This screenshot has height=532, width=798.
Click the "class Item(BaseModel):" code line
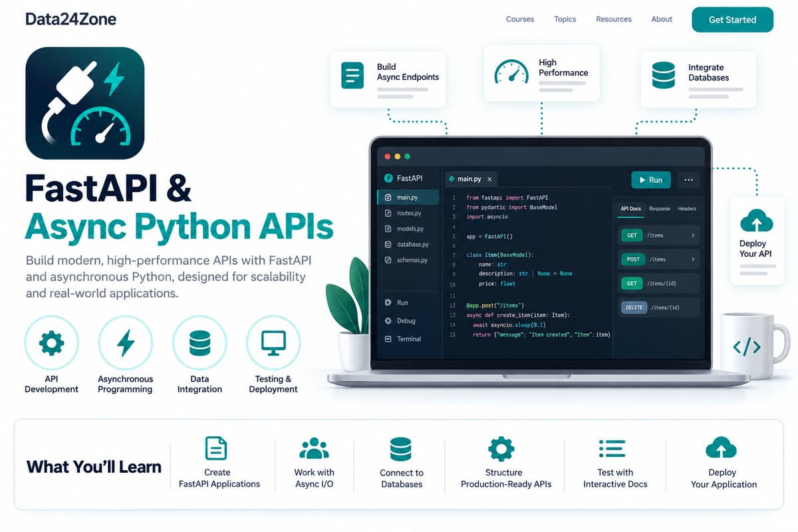click(500, 255)
